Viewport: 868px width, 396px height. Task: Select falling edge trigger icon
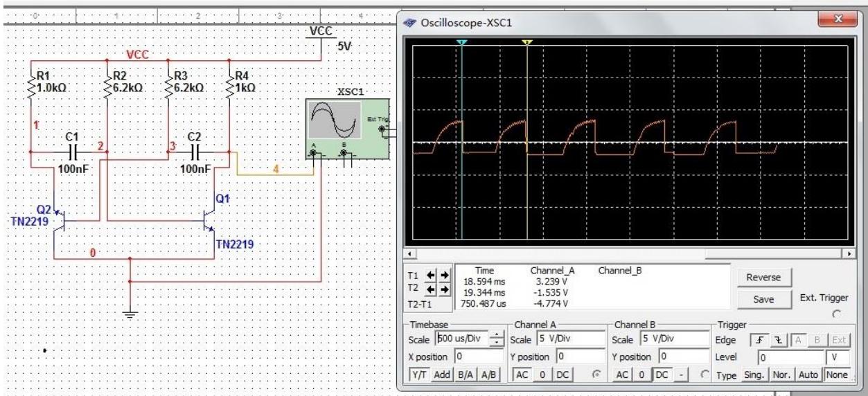[x=779, y=341]
